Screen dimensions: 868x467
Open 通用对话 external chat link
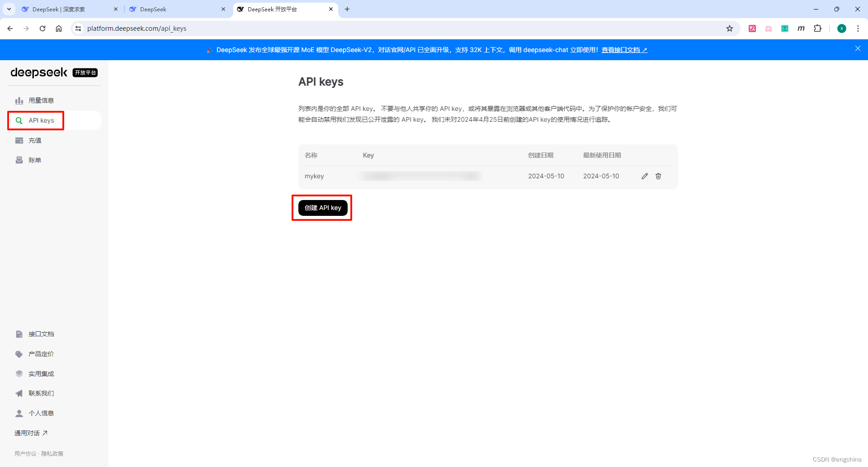[31, 433]
